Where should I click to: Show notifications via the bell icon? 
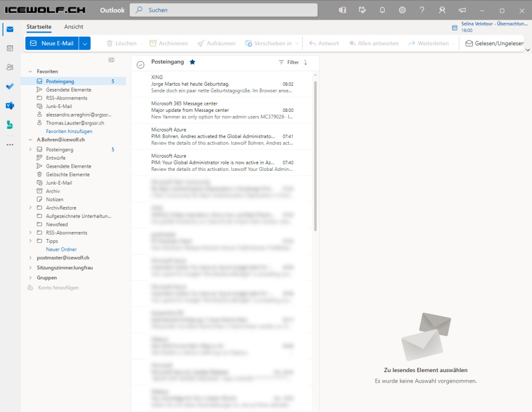[383, 10]
